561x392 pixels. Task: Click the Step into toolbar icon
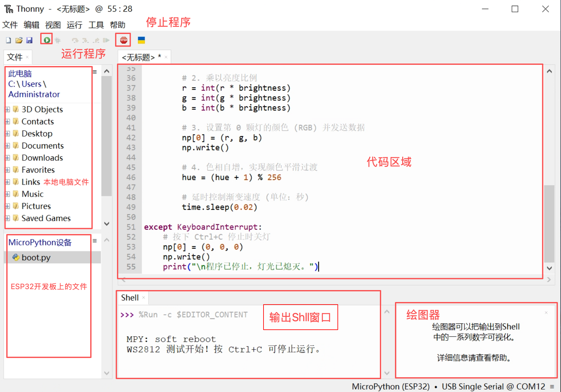[x=85, y=40]
